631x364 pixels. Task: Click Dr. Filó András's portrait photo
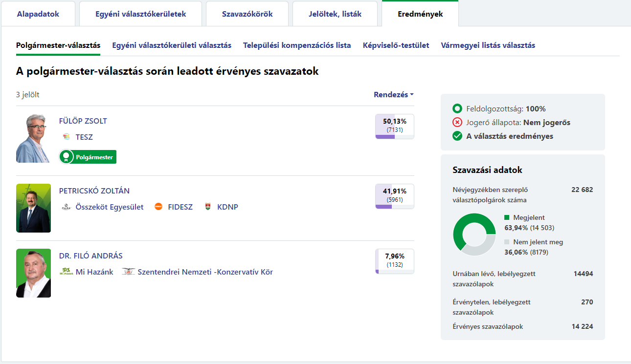33,273
